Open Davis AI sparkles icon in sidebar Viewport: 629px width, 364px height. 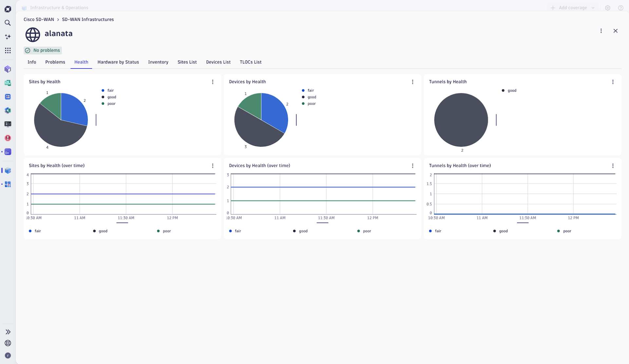[8, 37]
